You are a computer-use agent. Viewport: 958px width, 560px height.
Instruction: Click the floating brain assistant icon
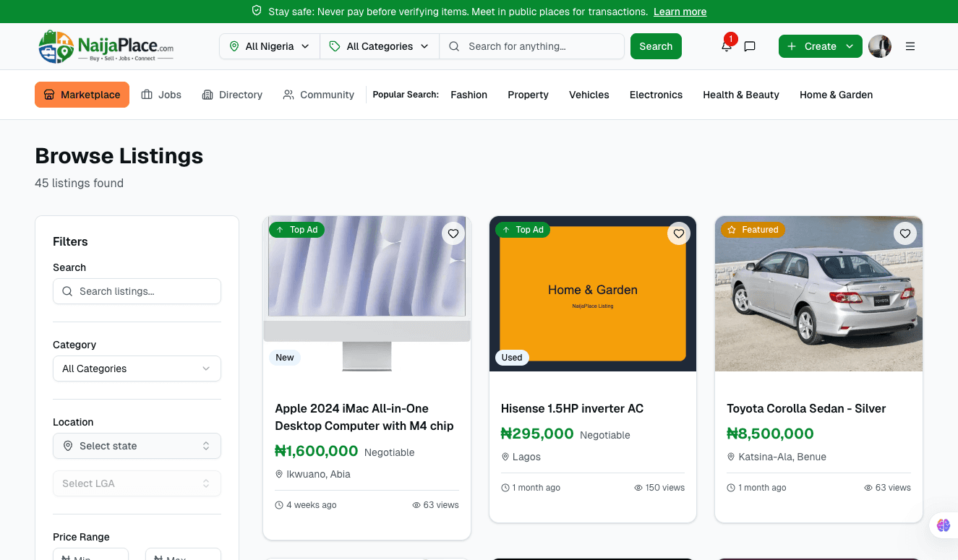944,525
